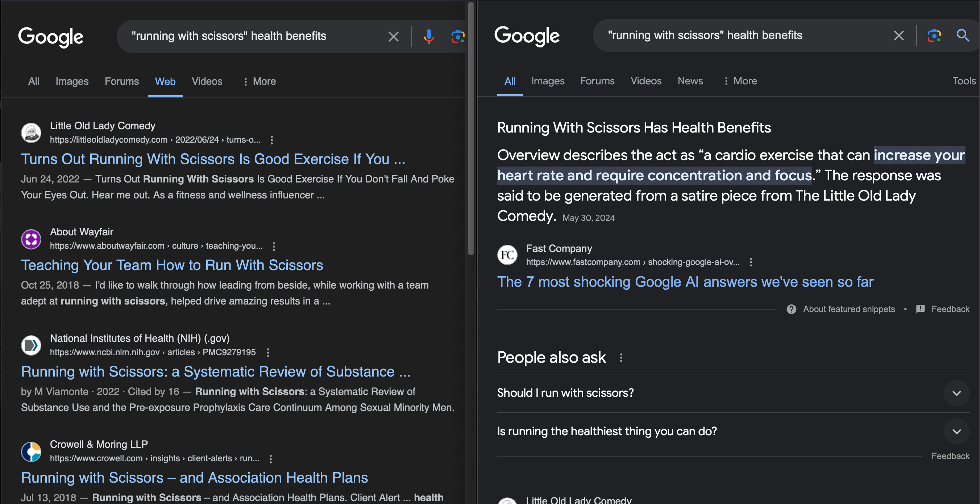The image size is (980, 504).
Task: Click the About Wayfair favicon
Action: tap(31, 239)
